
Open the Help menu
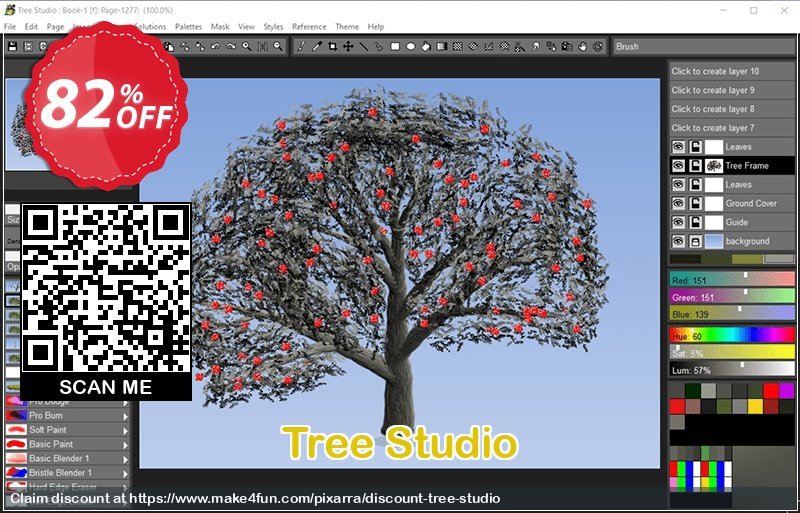pos(376,27)
